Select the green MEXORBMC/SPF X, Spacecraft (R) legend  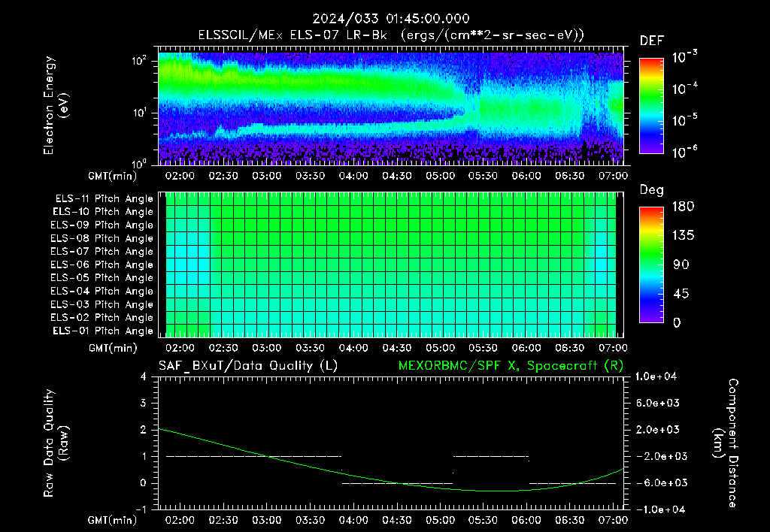tap(511, 366)
